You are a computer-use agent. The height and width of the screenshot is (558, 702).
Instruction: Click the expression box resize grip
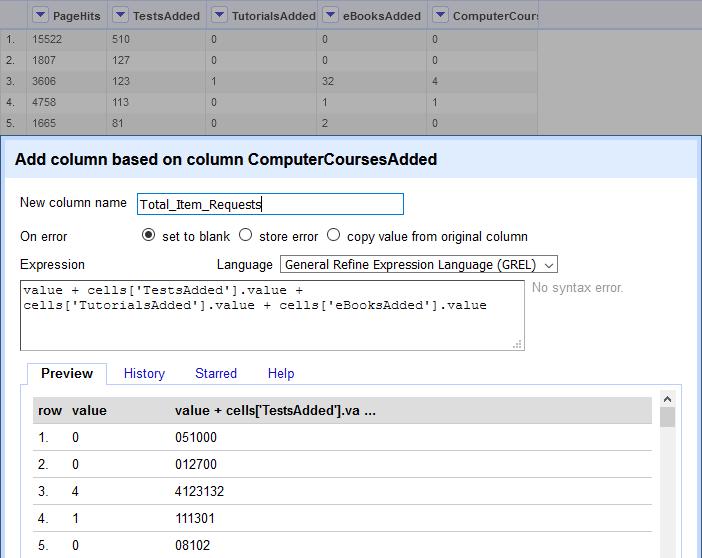pyautogui.click(x=518, y=344)
